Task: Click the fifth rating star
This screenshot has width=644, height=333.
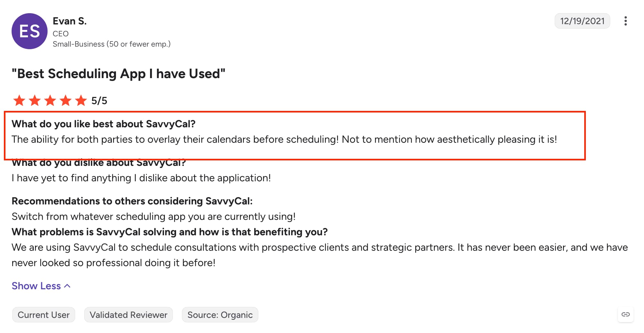Action: (x=81, y=101)
